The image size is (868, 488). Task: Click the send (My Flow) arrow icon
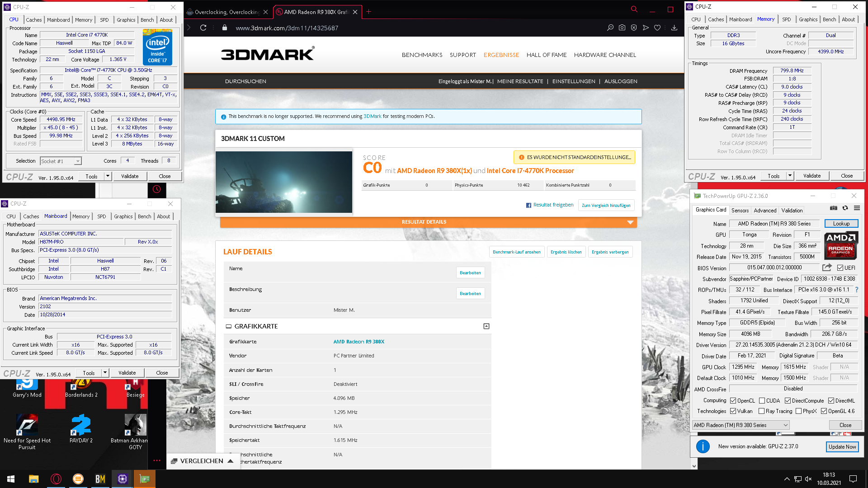[x=646, y=28]
